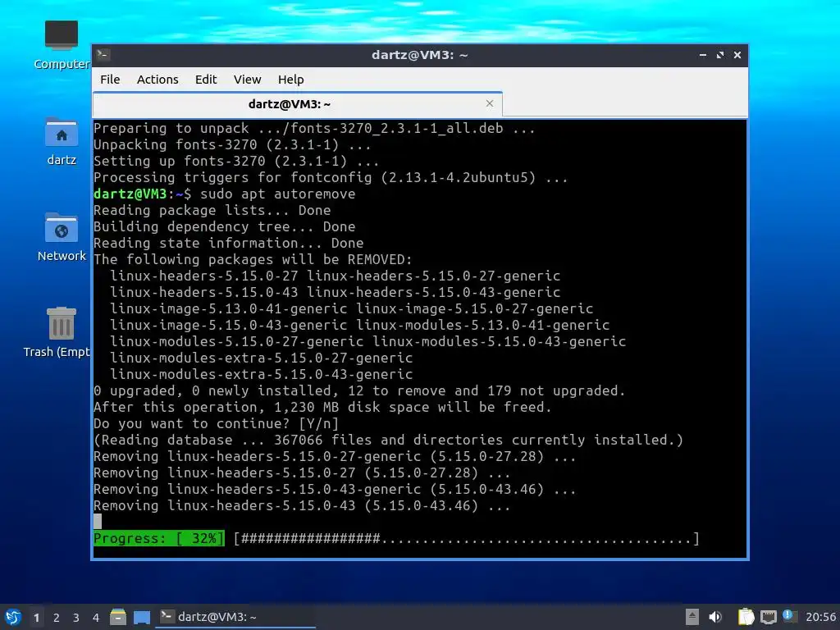
Task: Open the Lubuntu start menu icon
Action: pos(13,617)
